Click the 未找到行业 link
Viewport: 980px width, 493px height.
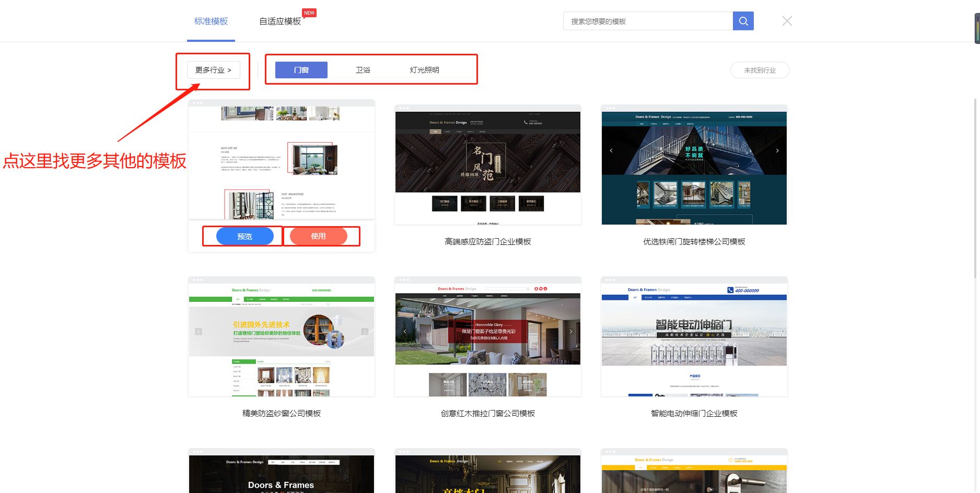(x=760, y=69)
